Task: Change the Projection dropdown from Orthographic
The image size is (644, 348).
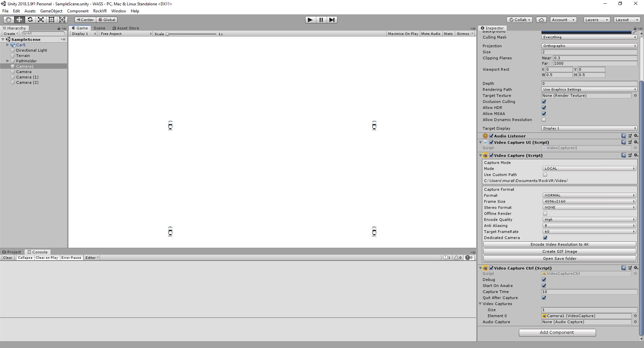Action: (589, 46)
